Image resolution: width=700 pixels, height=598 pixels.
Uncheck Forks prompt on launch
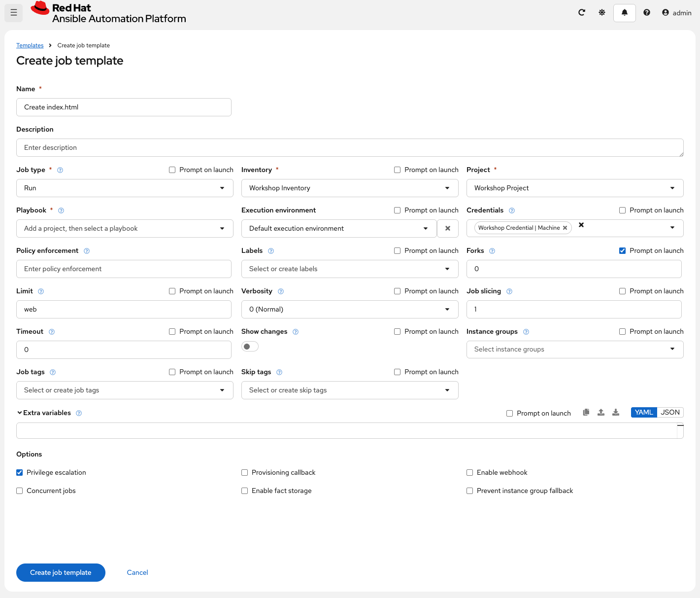(623, 250)
